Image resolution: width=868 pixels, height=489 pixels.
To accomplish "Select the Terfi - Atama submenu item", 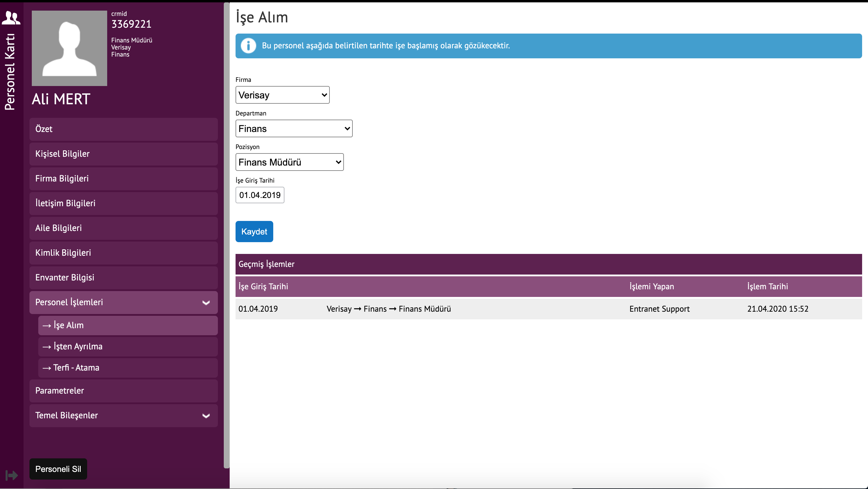I will click(128, 368).
